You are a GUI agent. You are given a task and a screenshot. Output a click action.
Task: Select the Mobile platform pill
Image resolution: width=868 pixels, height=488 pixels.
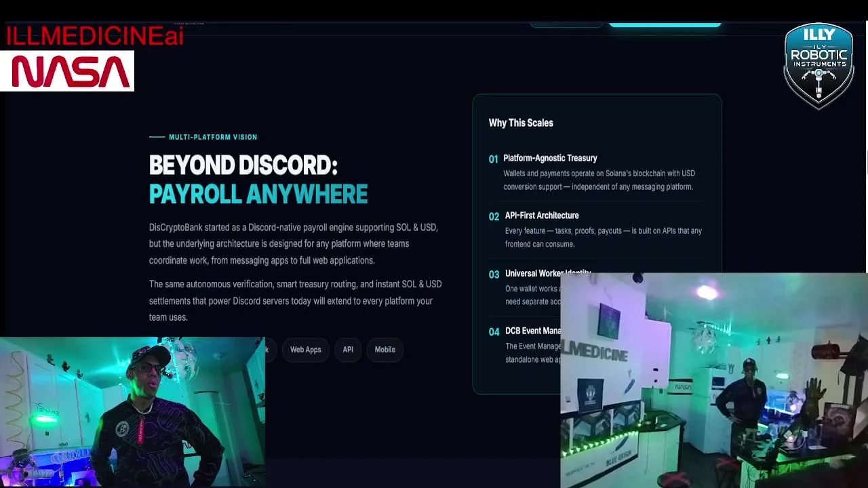[384, 350]
